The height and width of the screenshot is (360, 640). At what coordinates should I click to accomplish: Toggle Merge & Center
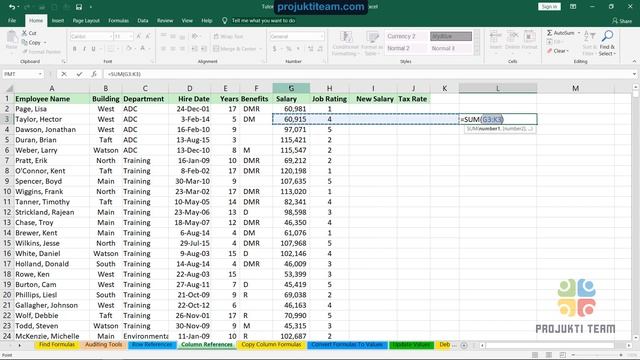tap(236, 49)
